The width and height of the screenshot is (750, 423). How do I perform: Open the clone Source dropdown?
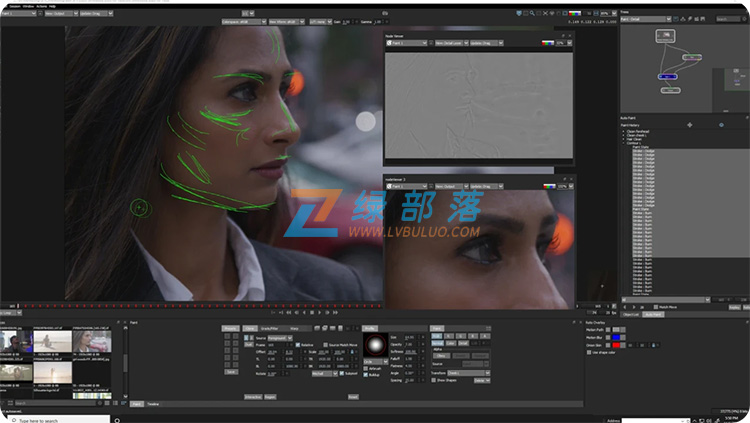280,338
